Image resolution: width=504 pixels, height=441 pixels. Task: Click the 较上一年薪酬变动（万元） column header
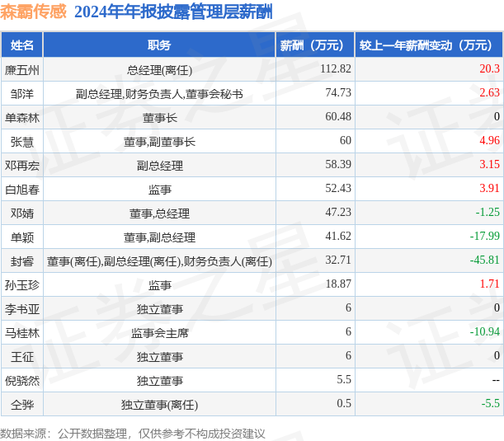[x=429, y=45]
